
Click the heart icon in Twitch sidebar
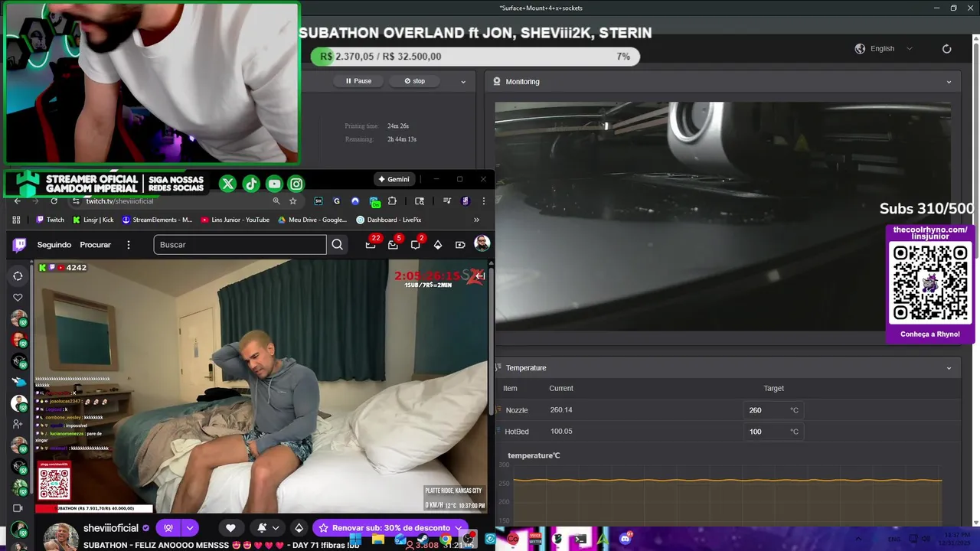pos(18,298)
